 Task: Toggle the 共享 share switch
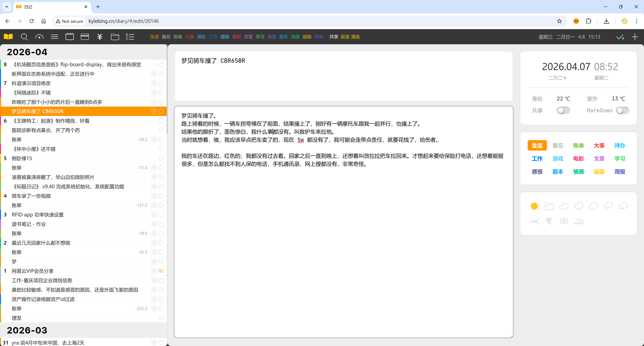(563, 110)
